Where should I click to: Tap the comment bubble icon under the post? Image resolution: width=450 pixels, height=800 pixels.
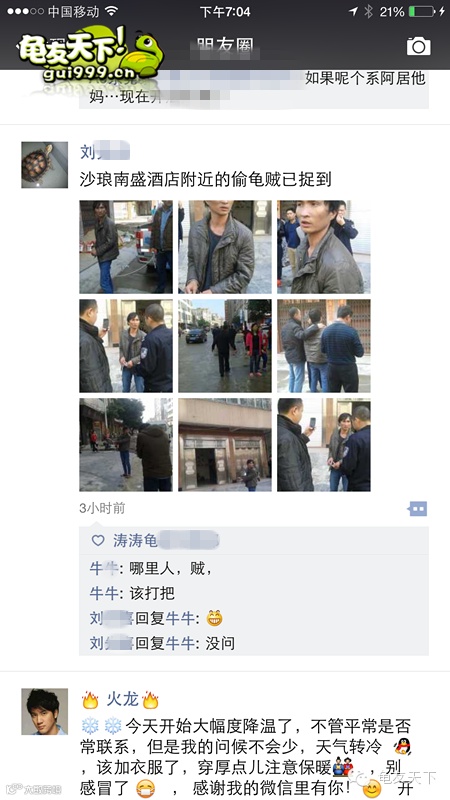point(417,509)
